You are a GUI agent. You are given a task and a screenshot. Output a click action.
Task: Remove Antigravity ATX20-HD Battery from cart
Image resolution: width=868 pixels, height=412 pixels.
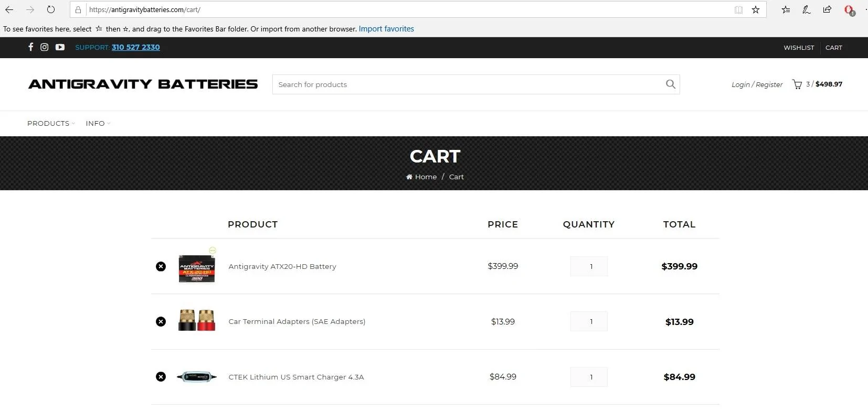point(161,266)
